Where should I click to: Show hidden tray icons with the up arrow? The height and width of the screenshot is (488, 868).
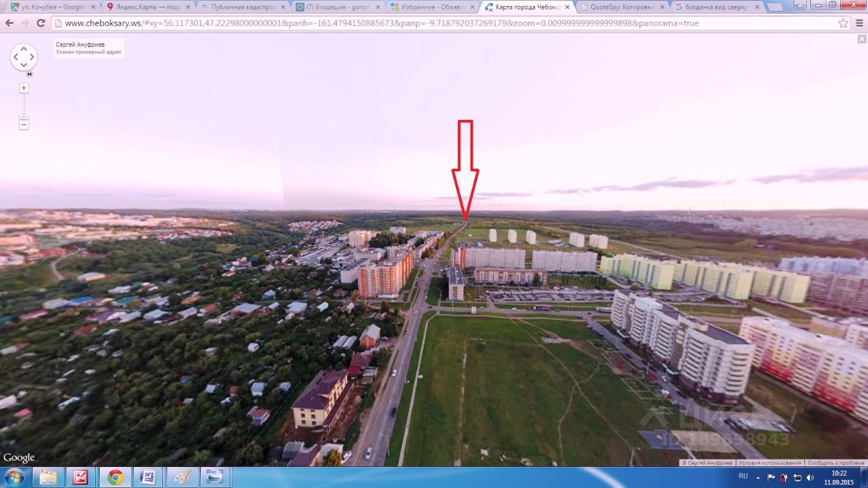pos(758,477)
